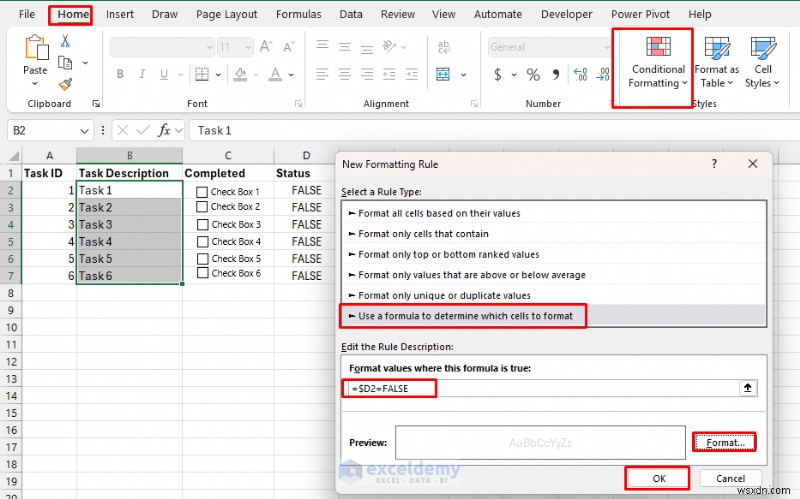Increase font size icon
Screen dimensions: 800x499
266,47
